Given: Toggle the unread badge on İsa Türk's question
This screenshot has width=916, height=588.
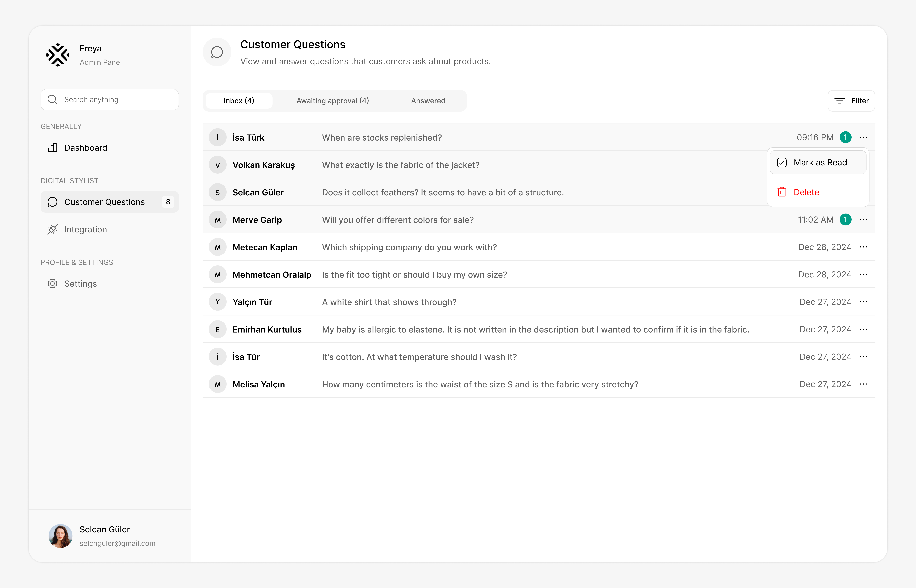Looking at the screenshot, I should coord(846,137).
